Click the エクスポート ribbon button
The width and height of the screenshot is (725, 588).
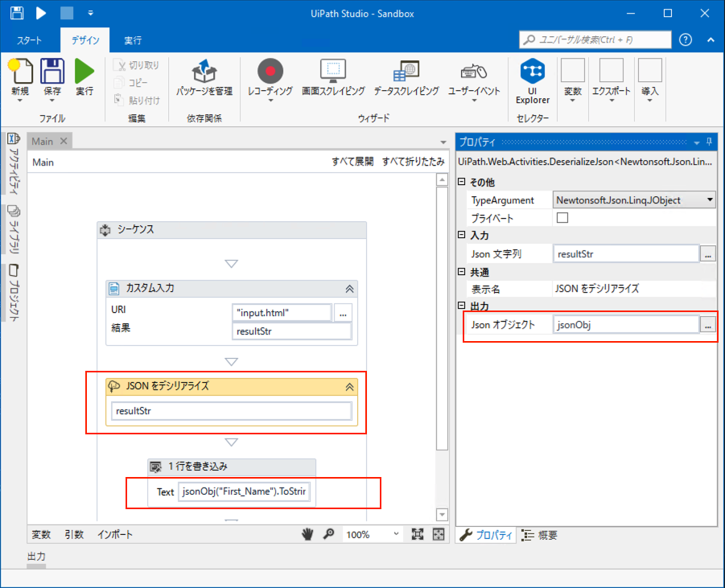coord(612,80)
